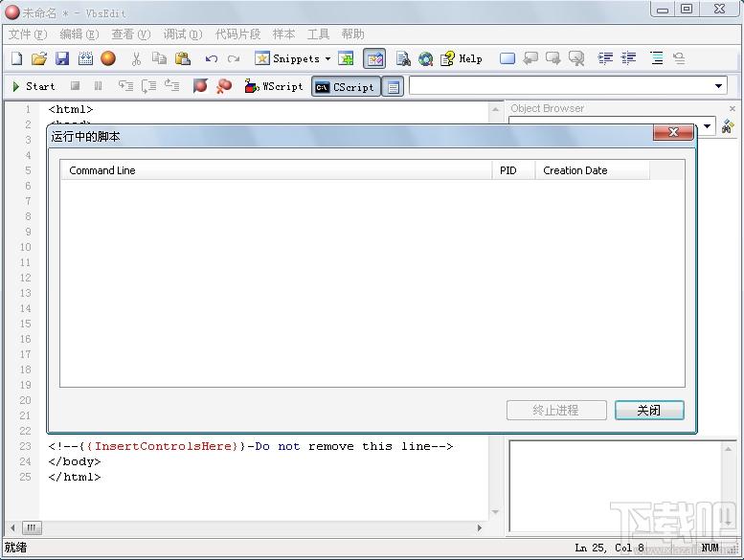Click the find-in-document icon

pos(403,58)
